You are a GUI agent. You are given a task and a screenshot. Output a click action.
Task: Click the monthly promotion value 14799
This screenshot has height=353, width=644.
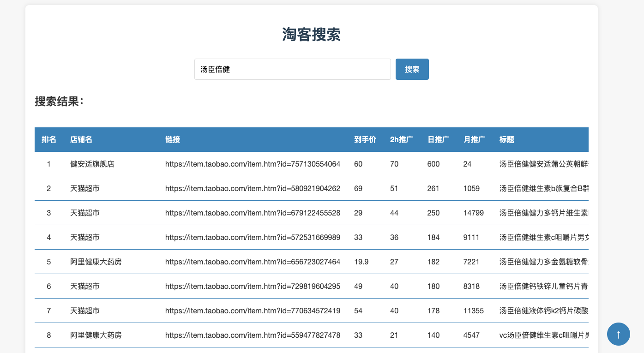pyautogui.click(x=474, y=213)
